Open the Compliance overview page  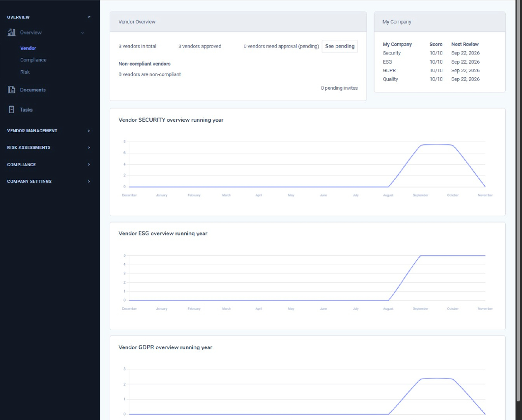click(x=33, y=59)
